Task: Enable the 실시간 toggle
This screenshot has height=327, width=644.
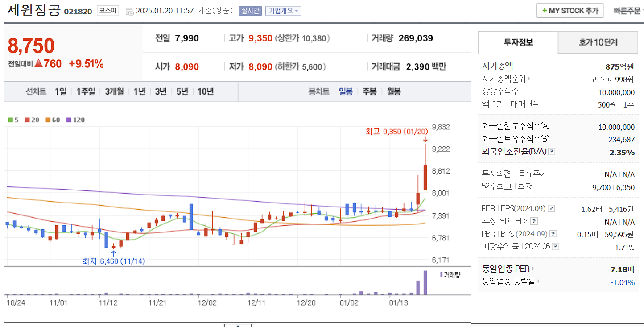Action: pyautogui.click(x=252, y=11)
